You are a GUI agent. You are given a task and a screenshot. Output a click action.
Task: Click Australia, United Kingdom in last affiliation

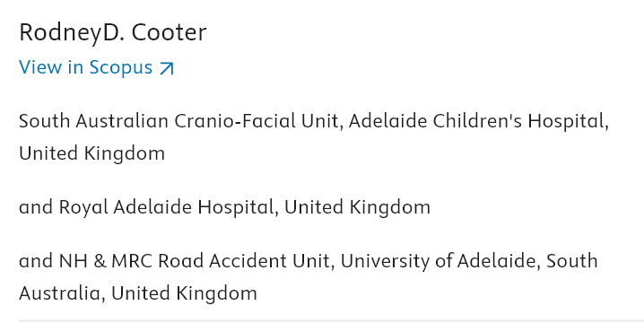coord(138,293)
